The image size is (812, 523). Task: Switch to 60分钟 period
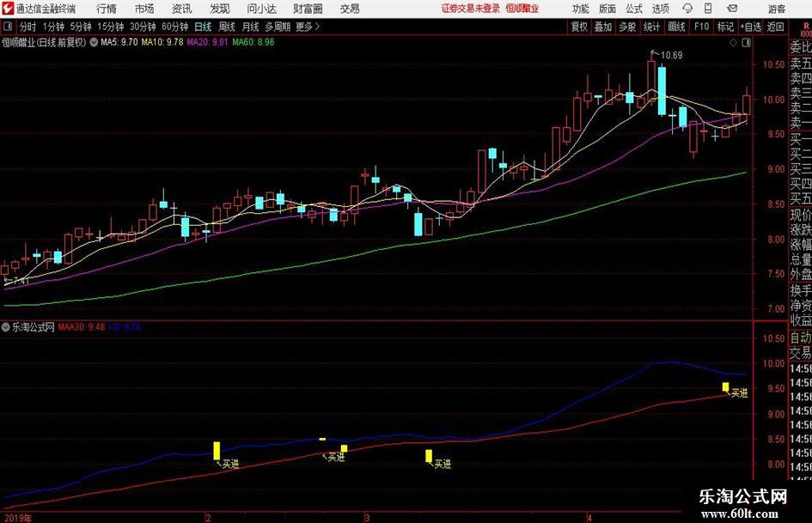(174, 27)
